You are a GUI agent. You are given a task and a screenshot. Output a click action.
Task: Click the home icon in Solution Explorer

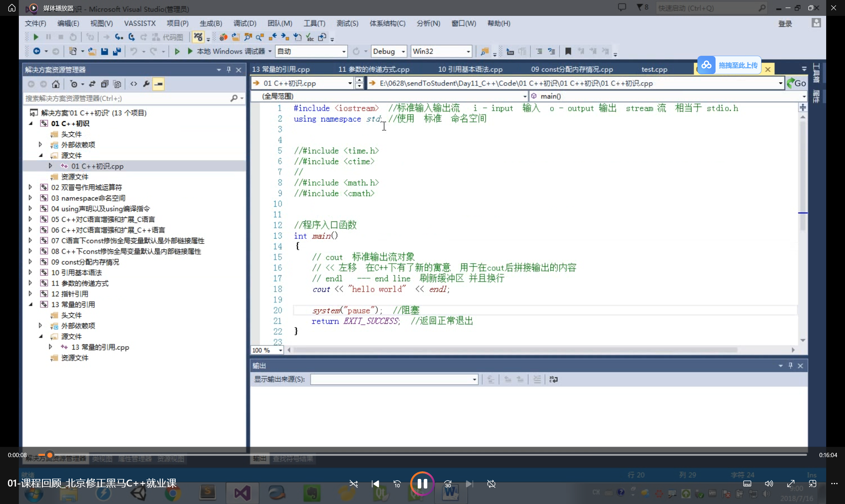56,84
